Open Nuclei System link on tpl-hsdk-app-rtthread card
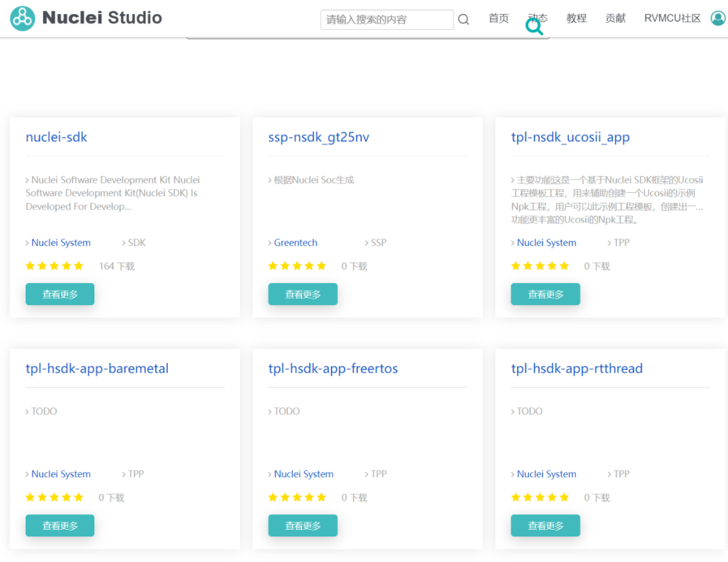The height and width of the screenshot is (562, 728). click(x=547, y=474)
